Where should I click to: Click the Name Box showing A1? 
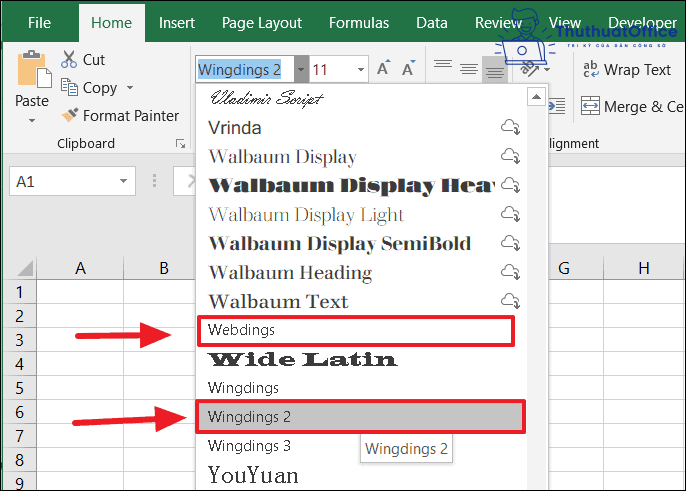(x=65, y=181)
